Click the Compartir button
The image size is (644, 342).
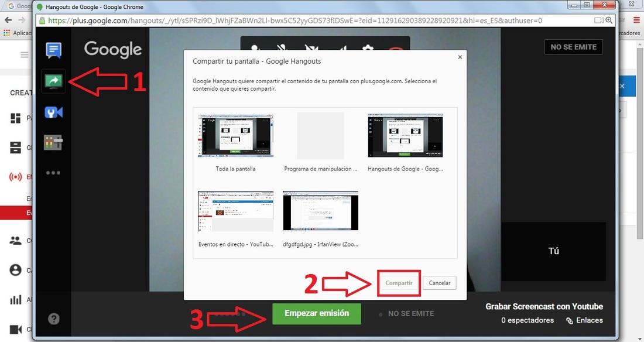point(399,283)
